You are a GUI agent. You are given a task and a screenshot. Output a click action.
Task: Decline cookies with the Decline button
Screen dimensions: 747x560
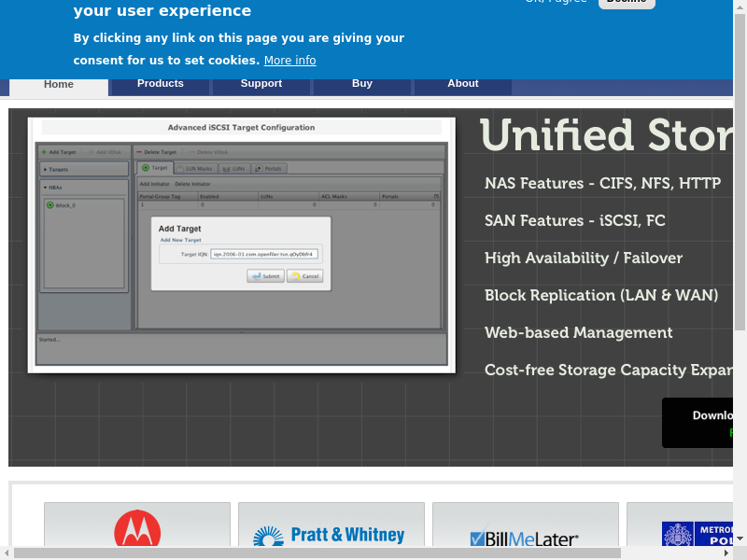626,3
